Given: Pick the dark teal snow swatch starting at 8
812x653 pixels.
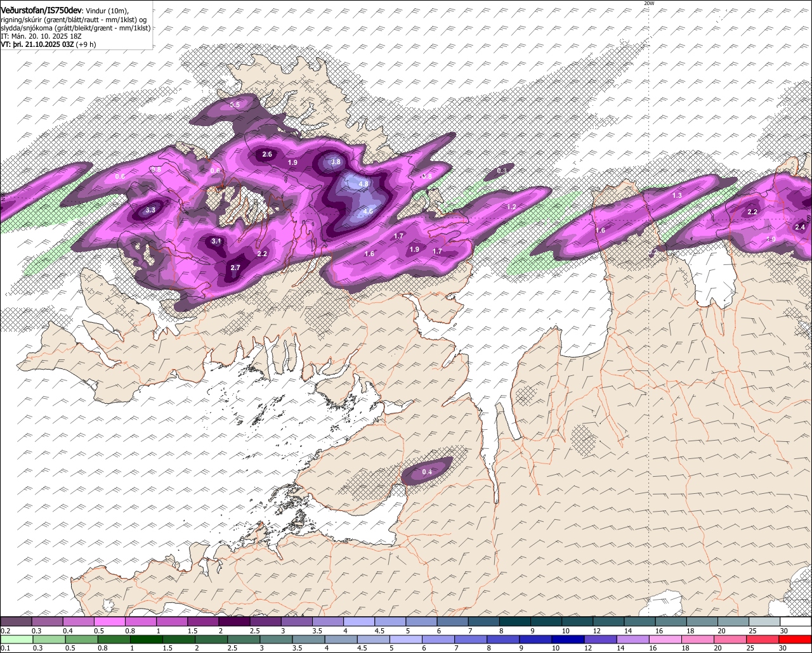Looking at the screenshot, I should point(515,621).
